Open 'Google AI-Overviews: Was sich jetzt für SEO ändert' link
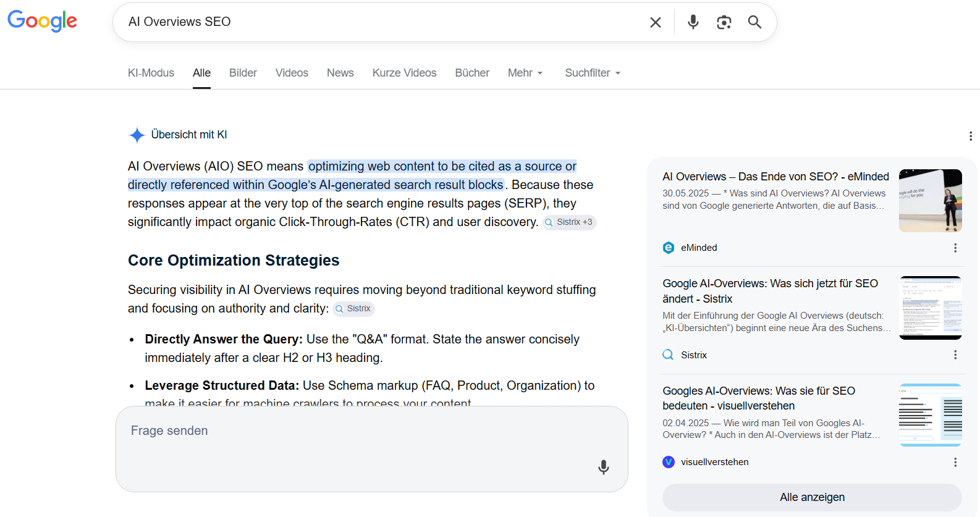980x517 pixels. pos(771,291)
